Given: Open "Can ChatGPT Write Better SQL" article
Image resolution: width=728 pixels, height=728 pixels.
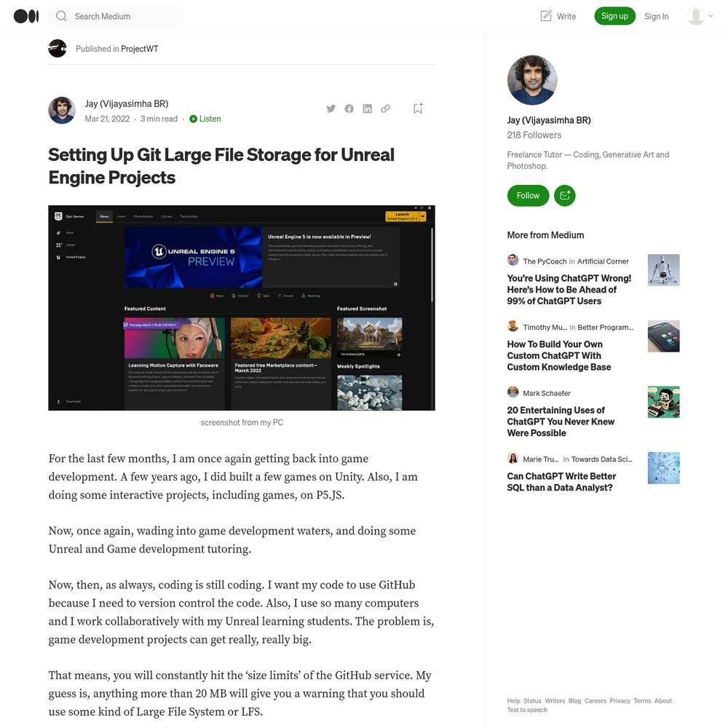Looking at the screenshot, I should tap(561, 482).
